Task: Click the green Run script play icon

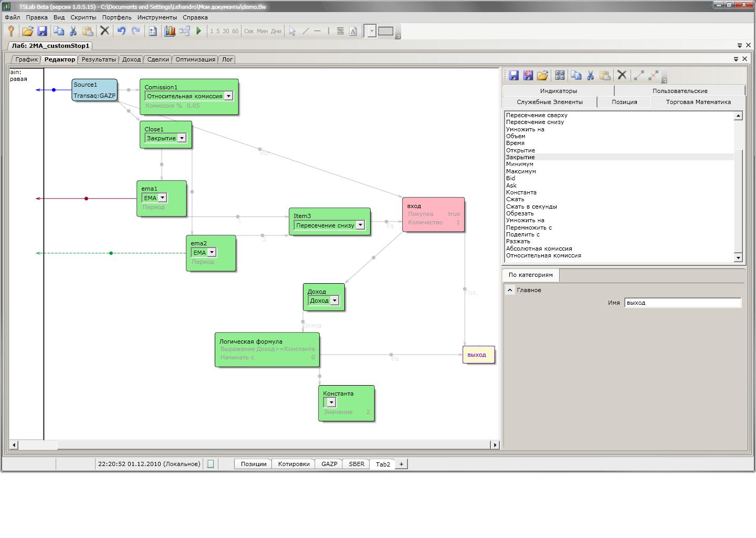Action: coord(199,31)
